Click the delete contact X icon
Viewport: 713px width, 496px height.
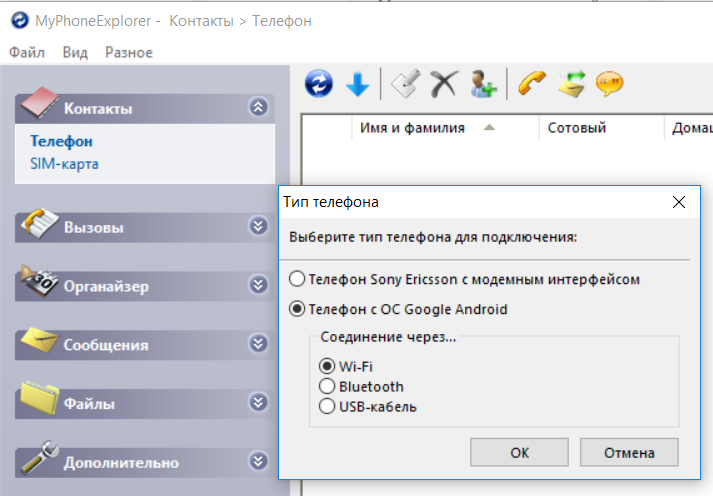[x=443, y=85]
